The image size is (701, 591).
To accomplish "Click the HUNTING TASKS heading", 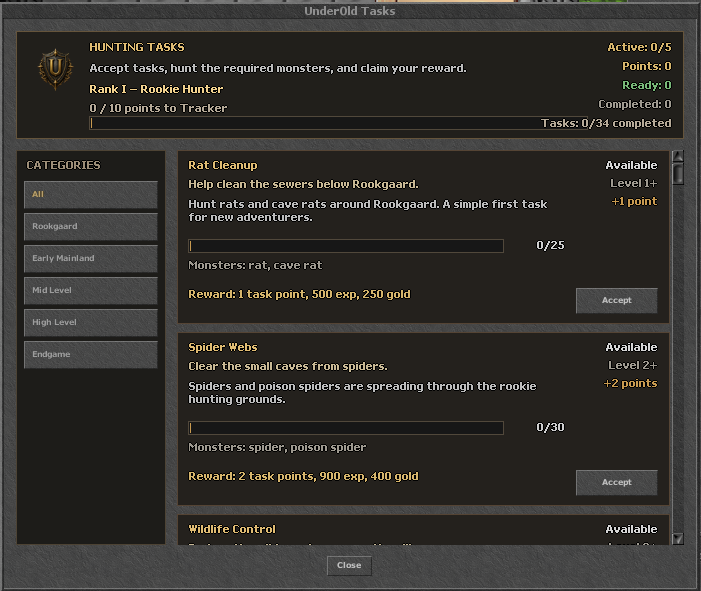I will [x=137, y=47].
